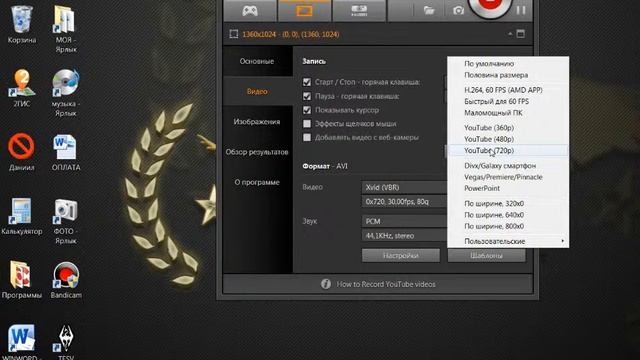Image resolution: width=640 pixels, height=360 pixels.
Task: Click window mode icon beside resolution bar
Action: point(521,34)
